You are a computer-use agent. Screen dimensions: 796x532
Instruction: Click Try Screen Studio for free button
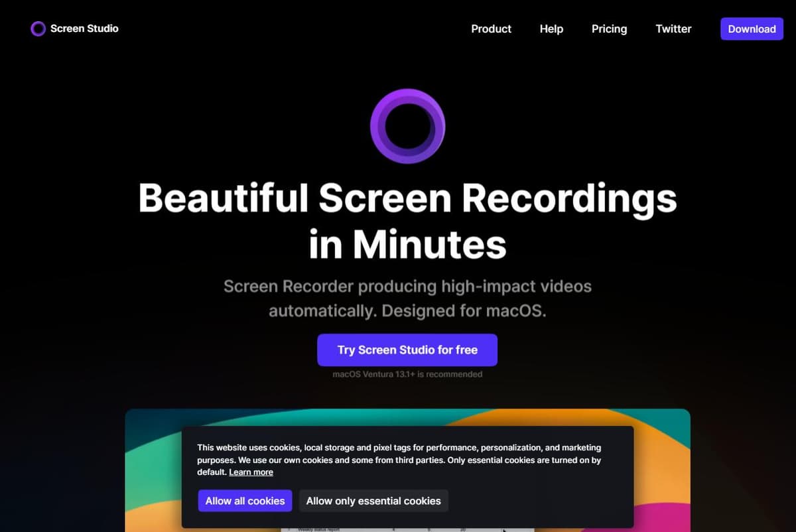(407, 350)
